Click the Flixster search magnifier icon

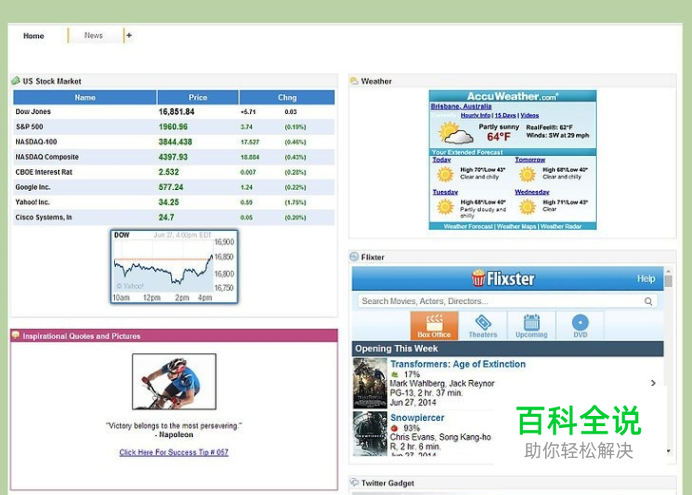pos(648,301)
